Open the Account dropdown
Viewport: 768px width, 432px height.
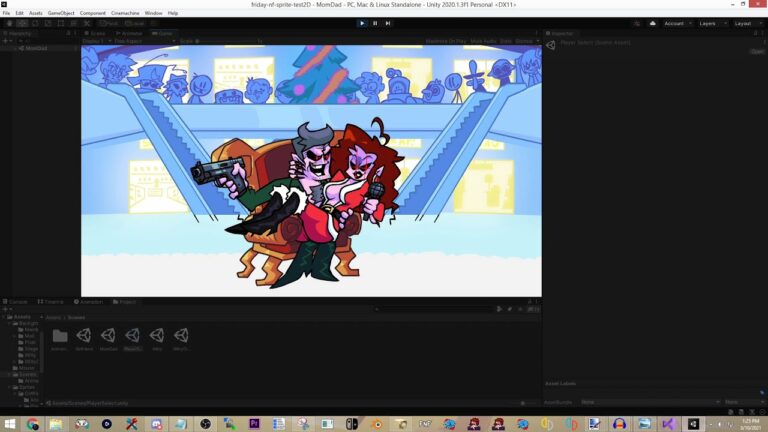pos(677,23)
